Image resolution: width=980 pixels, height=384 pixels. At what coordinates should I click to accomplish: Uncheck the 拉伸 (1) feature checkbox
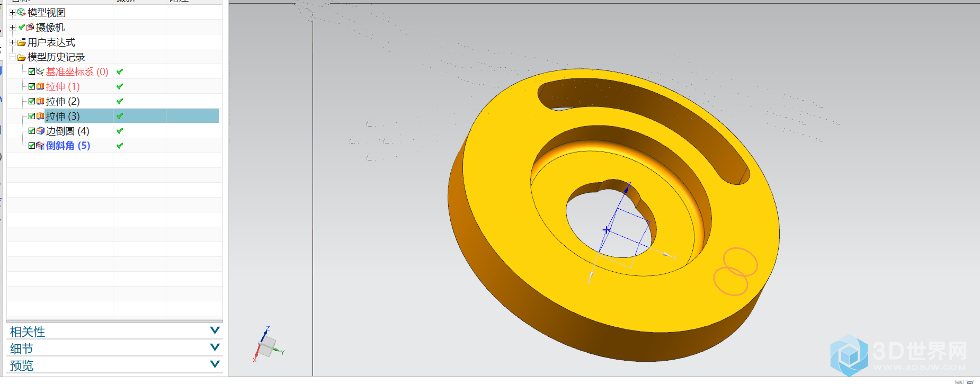32,86
